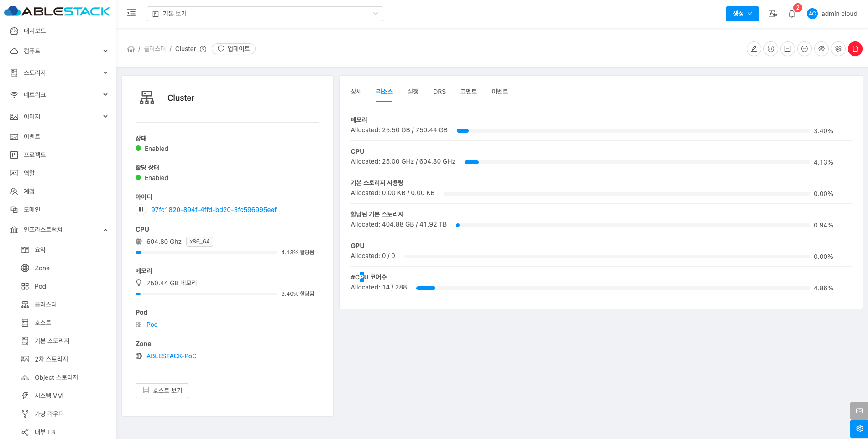Collapse the sidebar with the menu fold icon
The width and height of the screenshot is (868, 439).
tap(131, 13)
